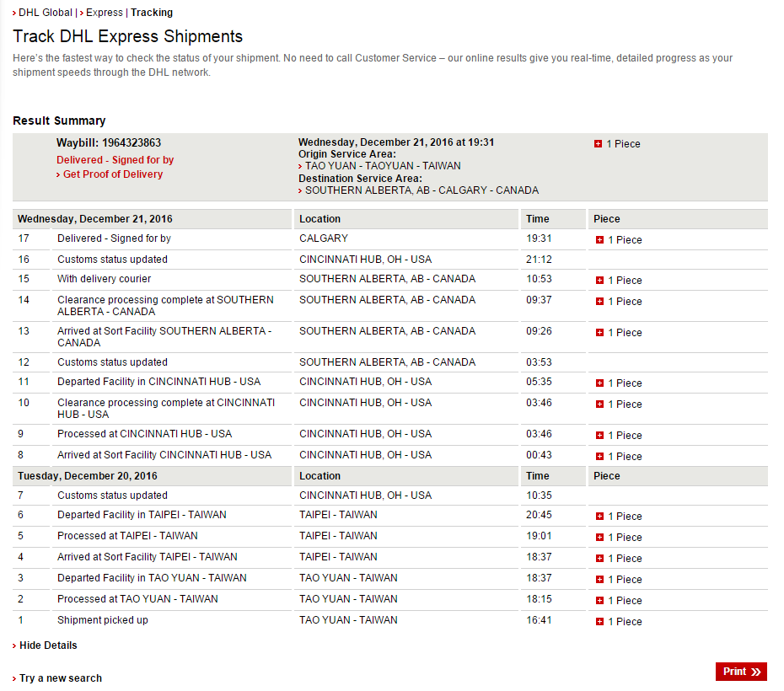Screen dimensions: 784x691
Task: Select the Tracking breadcrumb item
Action: [152, 13]
